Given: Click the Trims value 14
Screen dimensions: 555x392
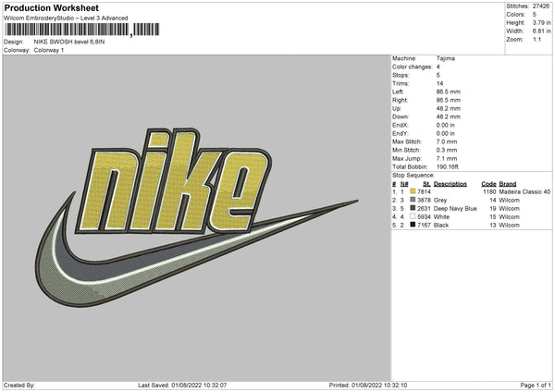Looking at the screenshot, I should 439,83.
